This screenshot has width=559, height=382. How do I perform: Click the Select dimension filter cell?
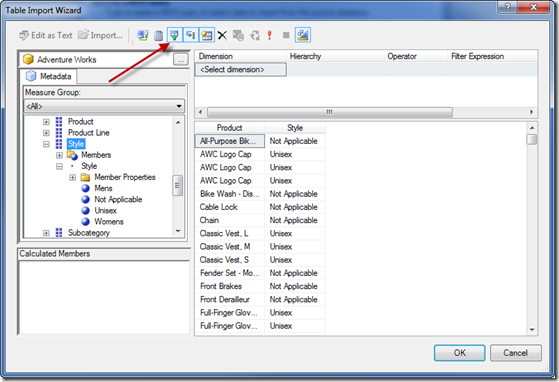tap(240, 69)
